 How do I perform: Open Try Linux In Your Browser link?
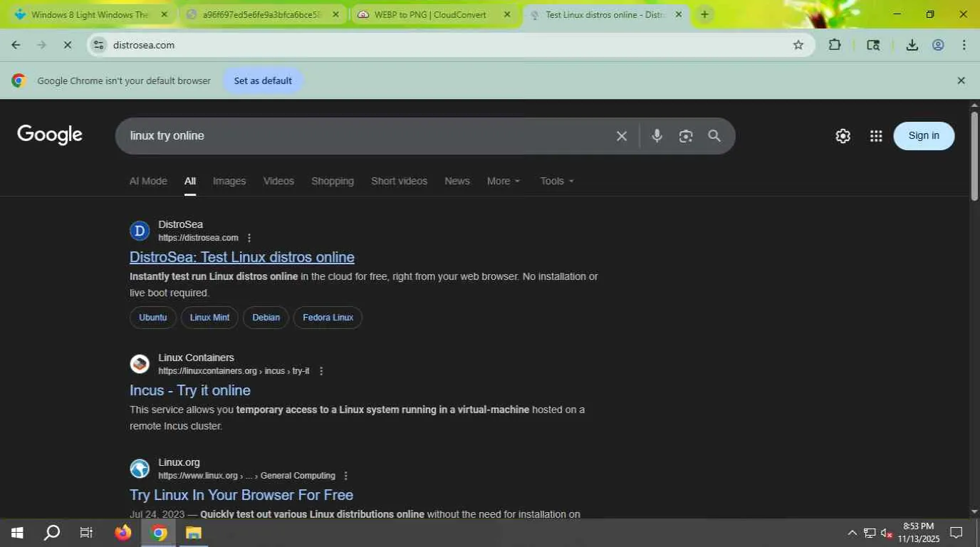(241, 495)
